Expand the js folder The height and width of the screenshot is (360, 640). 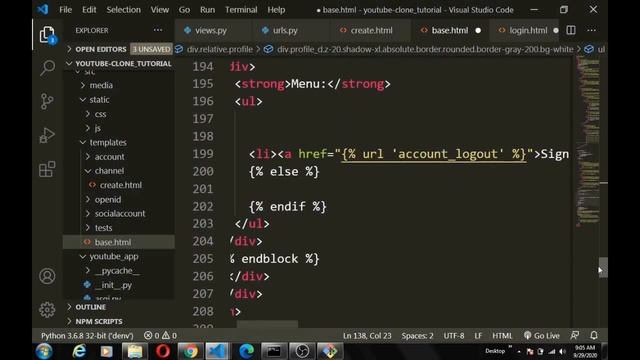(98, 128)
